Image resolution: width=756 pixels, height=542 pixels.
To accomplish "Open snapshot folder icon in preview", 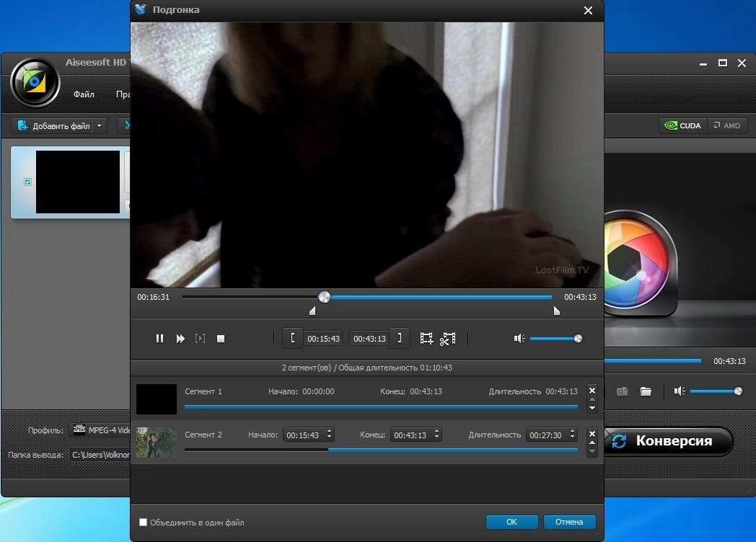I will (x=646, y=391).
